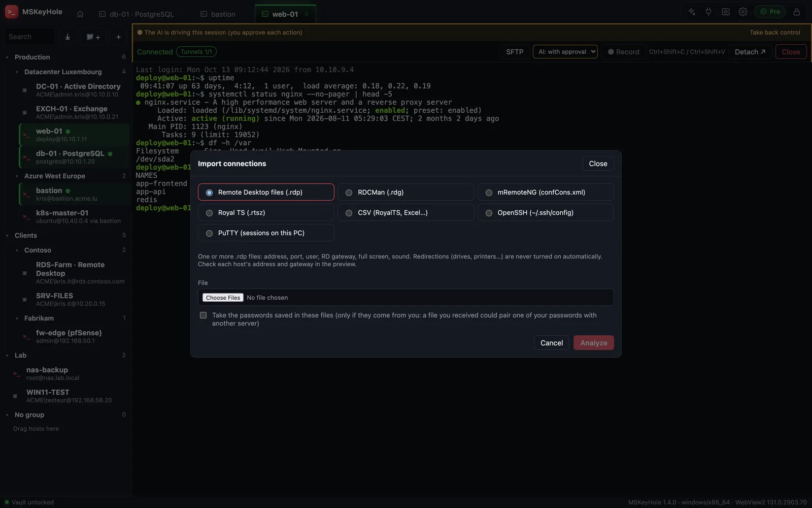Open the vault safe icon
The width and height of the screenshot is (812, 508).
coord(726,12)
